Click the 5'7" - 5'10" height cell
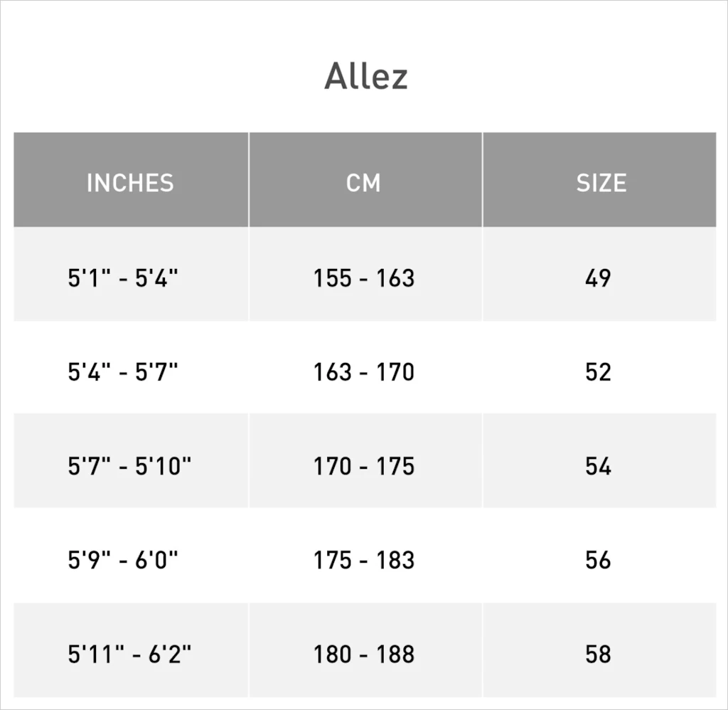The width and height of the screenshot is (728, 710). tap(131, 460)
